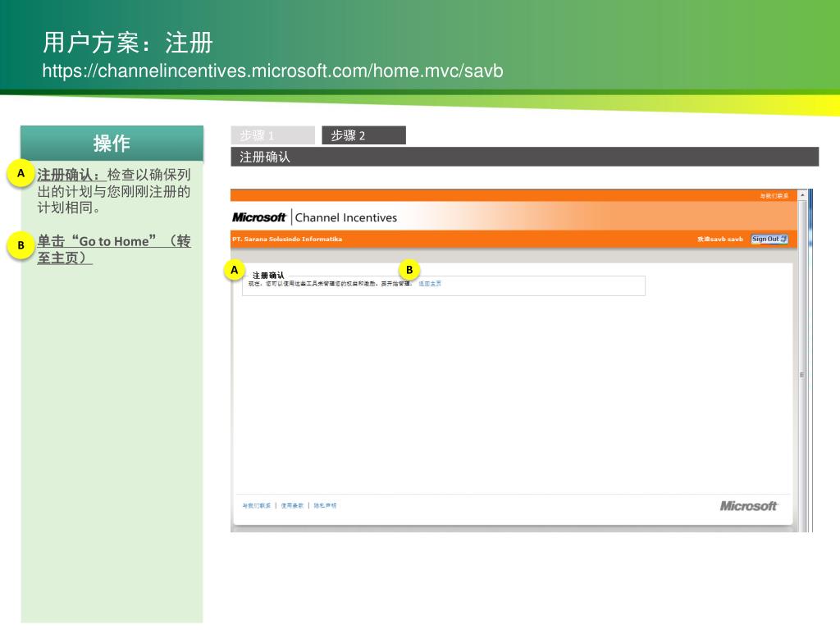
Task: Click the yellow B marker in left panel
Action: click(x=21, y=244)
